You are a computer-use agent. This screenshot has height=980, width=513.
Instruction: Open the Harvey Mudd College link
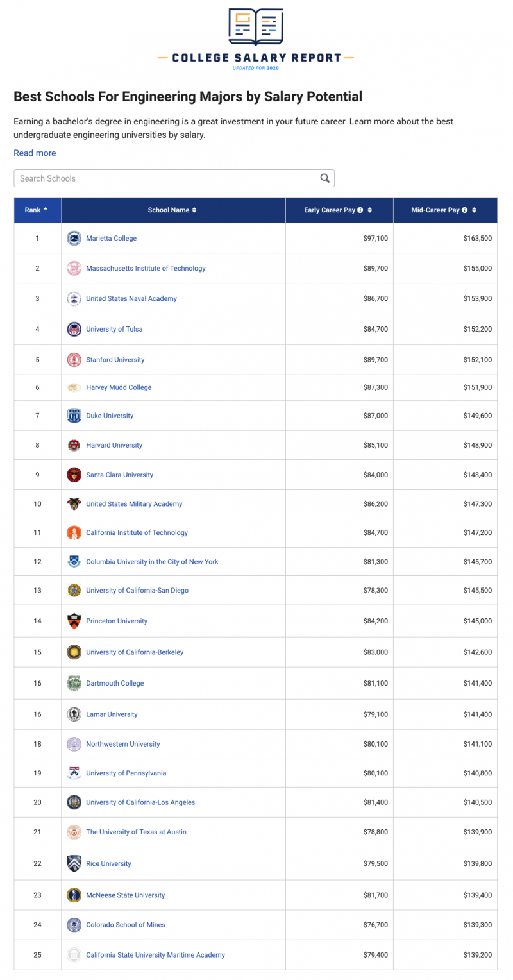119,387
